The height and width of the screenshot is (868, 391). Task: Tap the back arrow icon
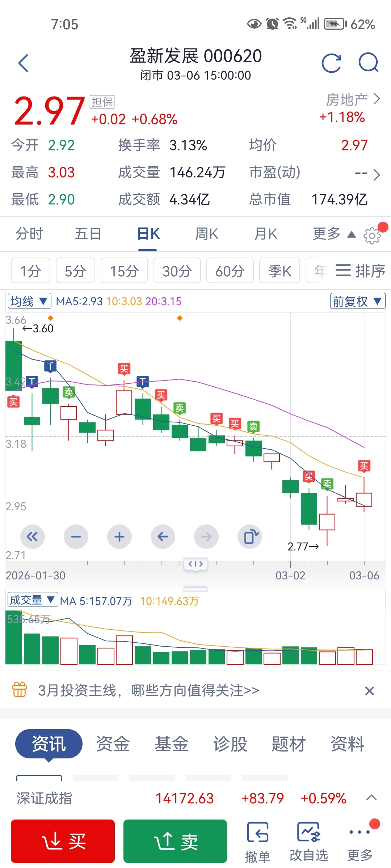(x=24, y=63)
